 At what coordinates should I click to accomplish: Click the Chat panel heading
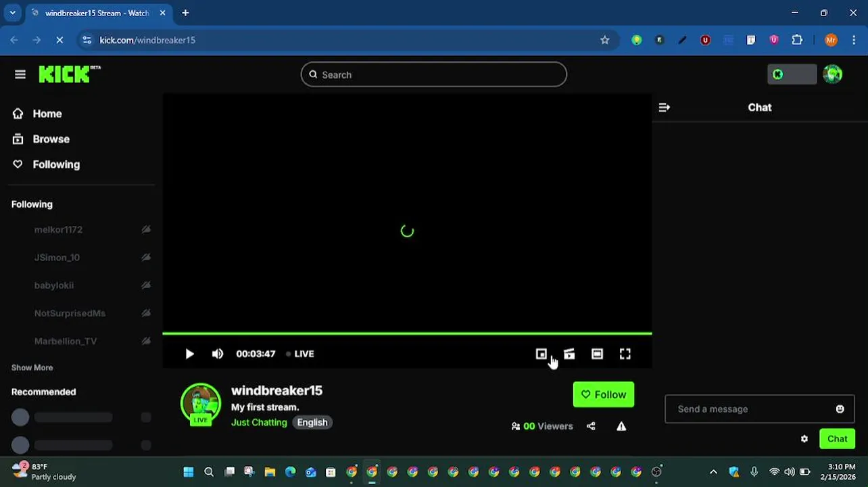(x=759, y=107)
